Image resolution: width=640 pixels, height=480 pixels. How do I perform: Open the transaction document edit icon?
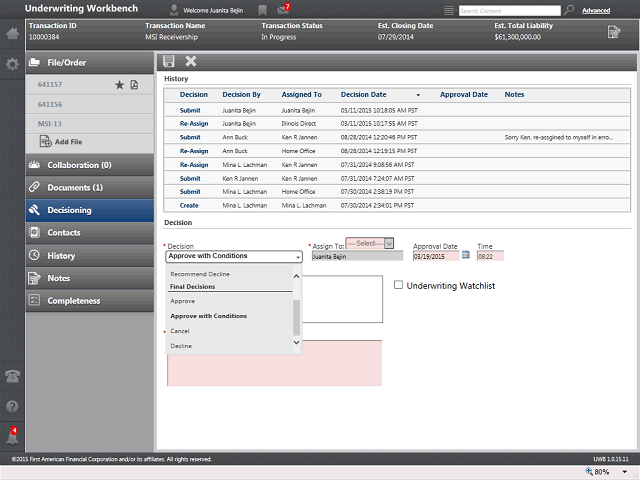coord(614,32)
